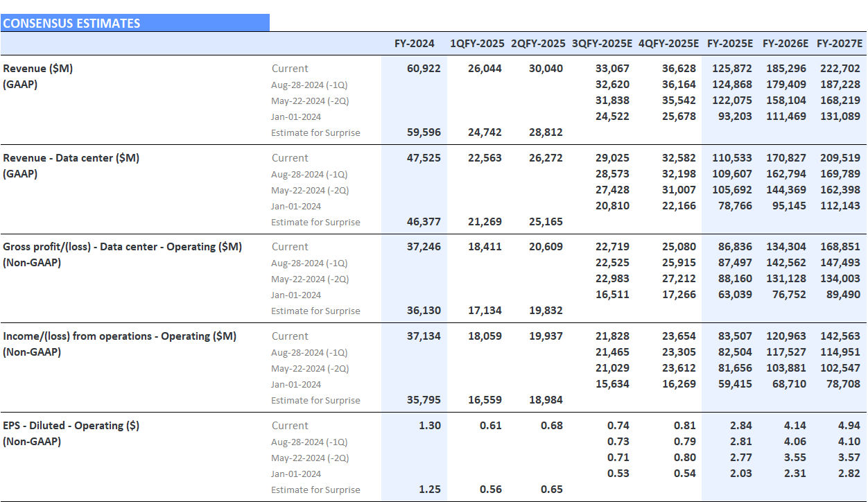Viewport: 868px width, 502px height.
Task: Select the 222,702 FY-2027E revenue value
Action: (x=839, y=68)
